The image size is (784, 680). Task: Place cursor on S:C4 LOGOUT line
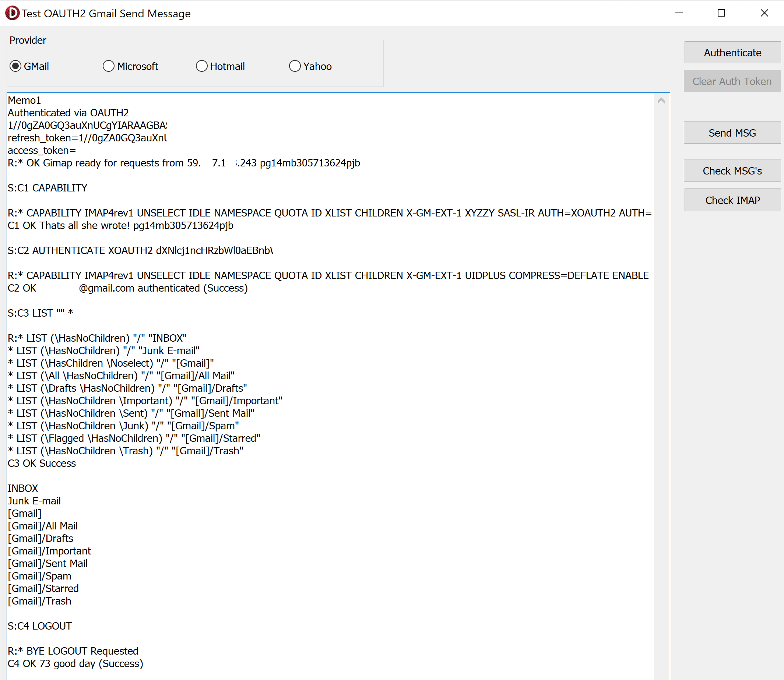point(40,626)
